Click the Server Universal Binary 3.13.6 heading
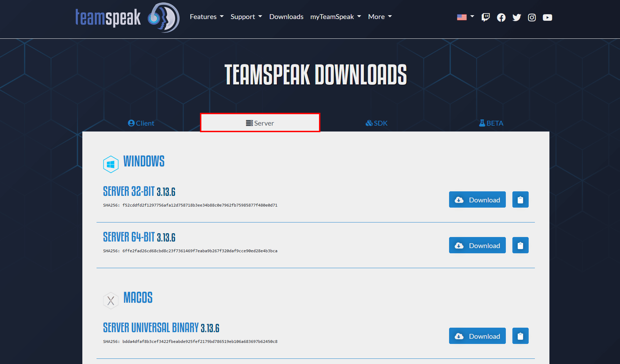The width and height of the screenshot is (620, 364). click(x=161, y=328)
